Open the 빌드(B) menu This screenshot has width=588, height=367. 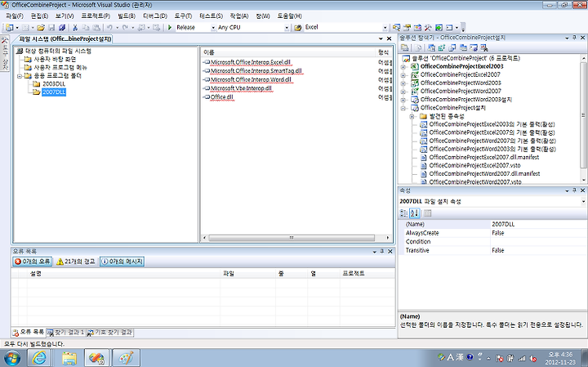tap(127, 16)
